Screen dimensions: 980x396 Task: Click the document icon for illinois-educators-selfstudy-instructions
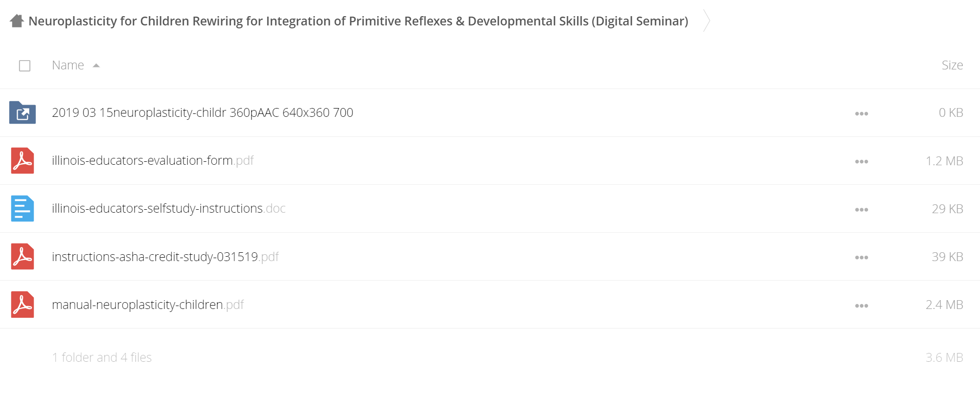point(22,208)
